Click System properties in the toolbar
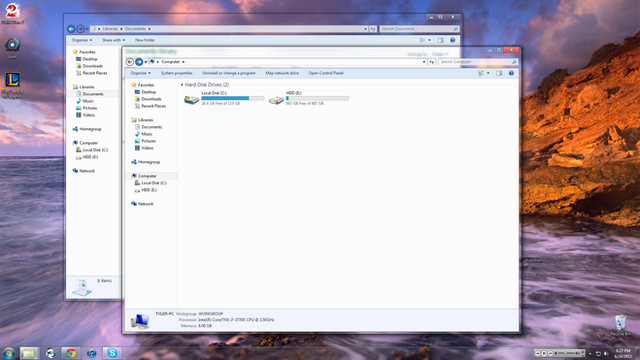 click(x=176, y=73)
